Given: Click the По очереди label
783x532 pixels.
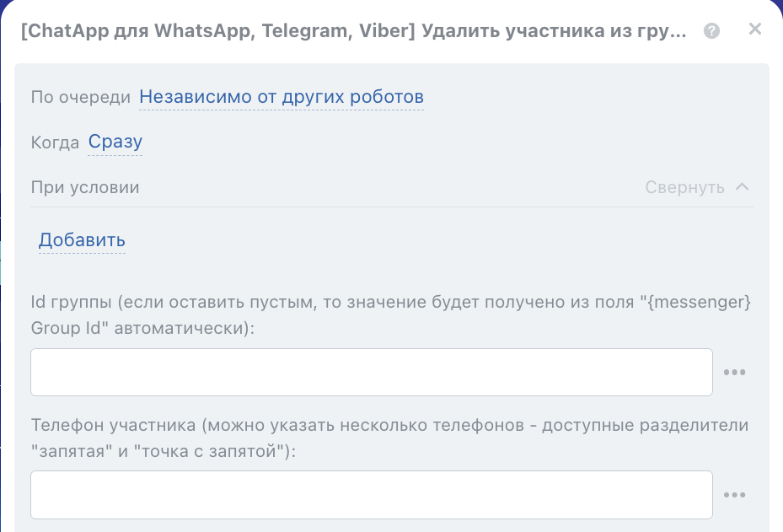Looking at the screenshot, I should click(x=81, y=97).
